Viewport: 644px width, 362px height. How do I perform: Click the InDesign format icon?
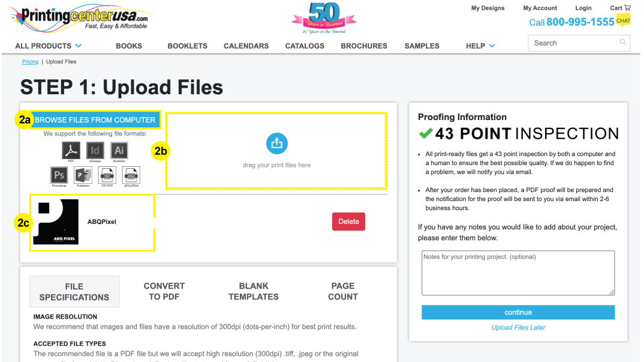pyautogui.click(x=95, y=150)
